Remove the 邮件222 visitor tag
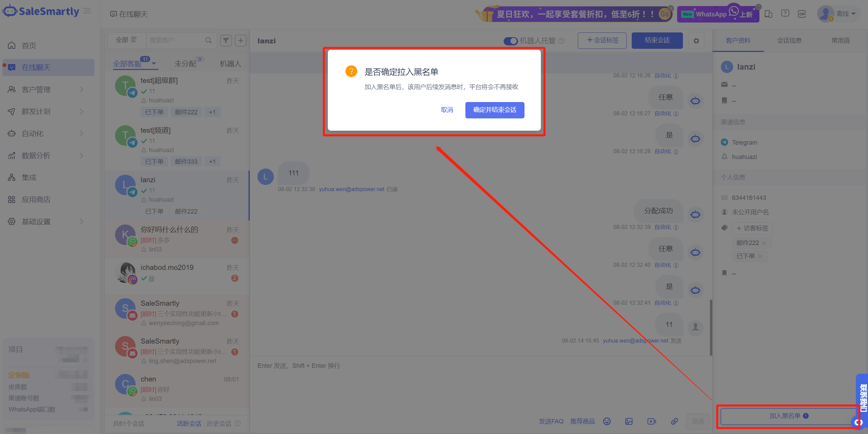Screen dimensions: 868x434 [764, 243]
